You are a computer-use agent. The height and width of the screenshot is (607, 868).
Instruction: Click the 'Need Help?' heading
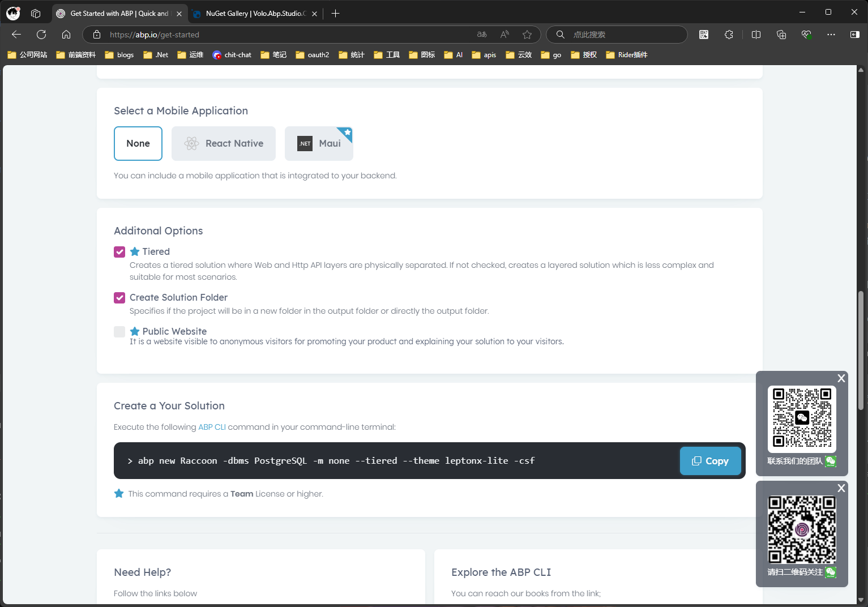point(143,572)
